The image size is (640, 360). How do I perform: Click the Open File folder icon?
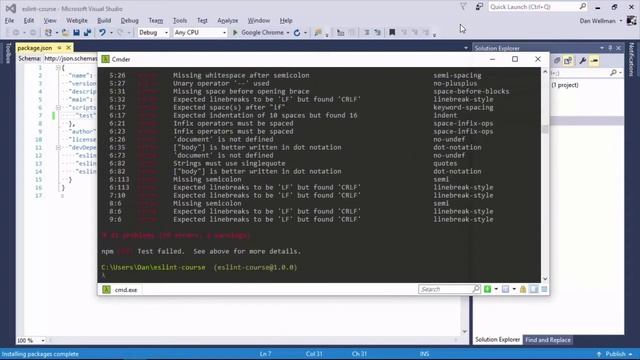pyautogui.click(x=65, y=33)
